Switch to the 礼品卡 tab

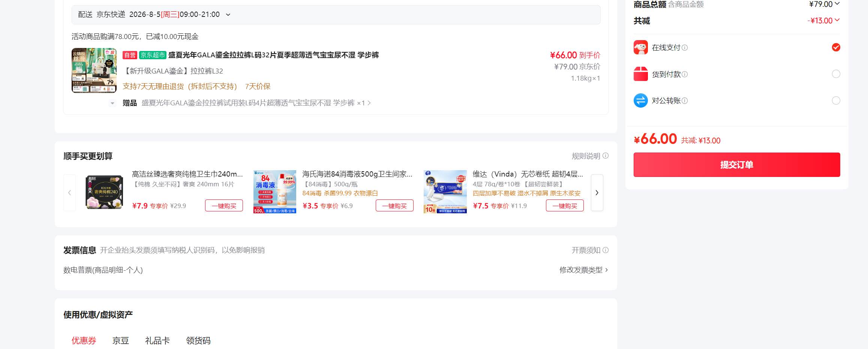pyautogui.click(x=157, y=340)
